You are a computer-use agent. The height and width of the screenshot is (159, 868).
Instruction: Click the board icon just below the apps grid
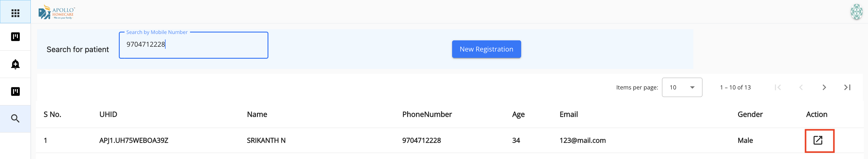pos(15,37)
